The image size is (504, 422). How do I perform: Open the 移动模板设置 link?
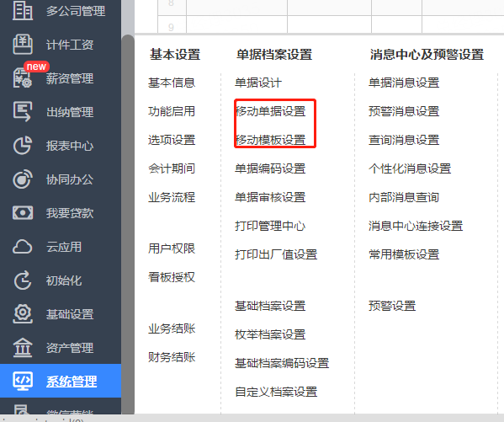point(270,140)
